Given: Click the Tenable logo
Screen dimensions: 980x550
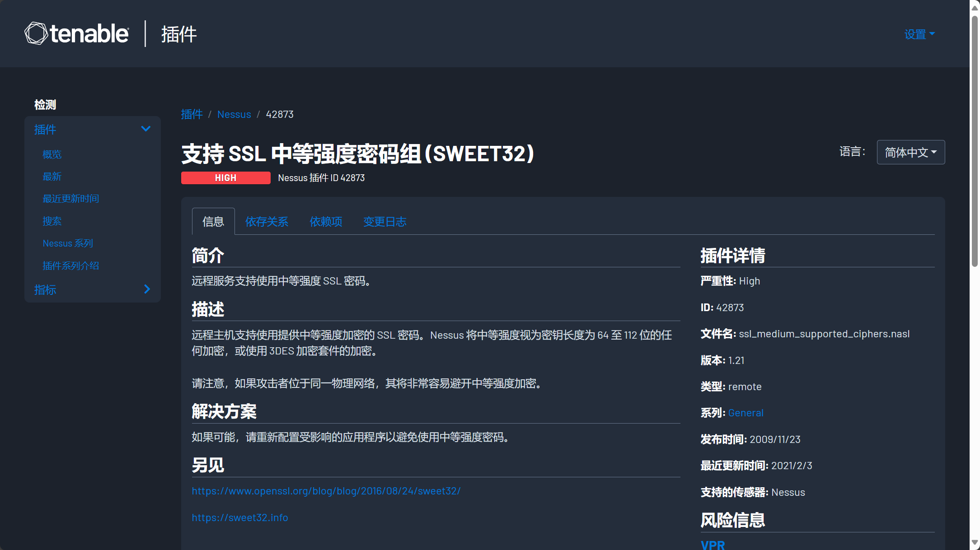Looking at the screenshot, I should (77, 33).
